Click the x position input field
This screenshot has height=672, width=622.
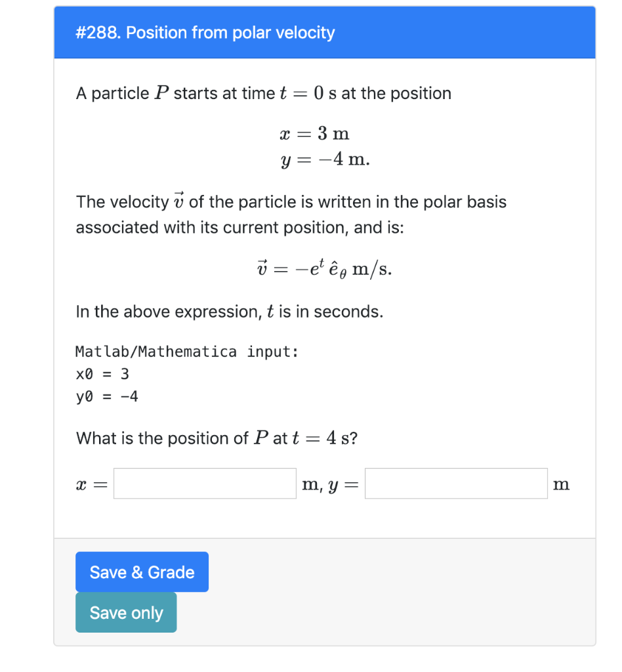point(204,484)
